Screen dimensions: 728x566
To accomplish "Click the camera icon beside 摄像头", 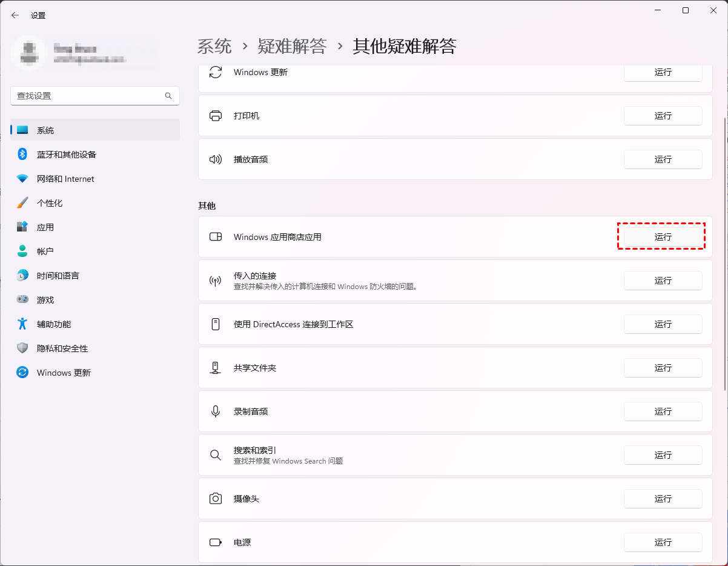I will [x=215, y=499].
